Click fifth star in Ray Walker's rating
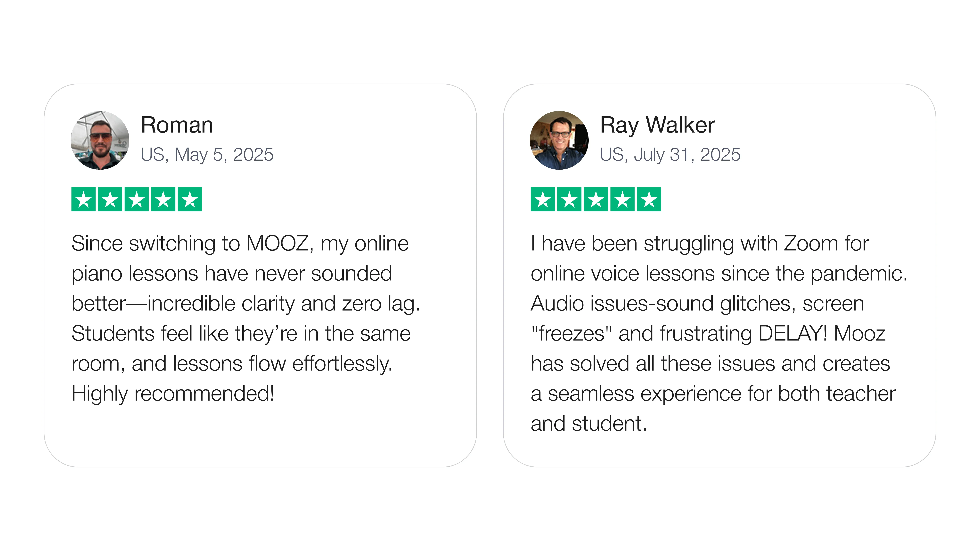This screenshot has width=980, height=551. 649,199
